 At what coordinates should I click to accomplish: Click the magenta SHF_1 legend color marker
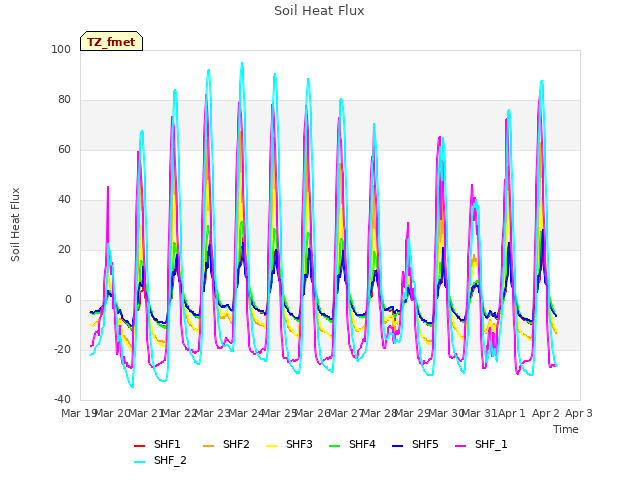click(460, 446)
